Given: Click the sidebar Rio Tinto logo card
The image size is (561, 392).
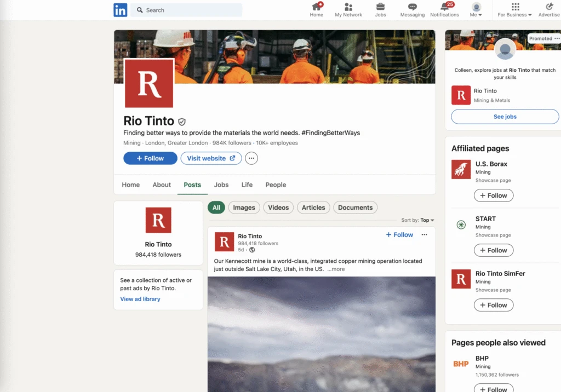Looking at the screenshot, I should click(158, 220).
